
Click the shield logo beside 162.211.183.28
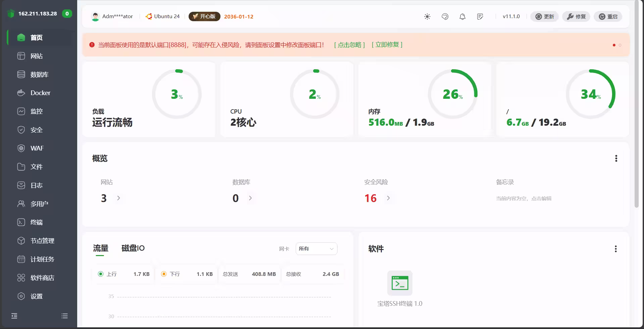point(11,13)
